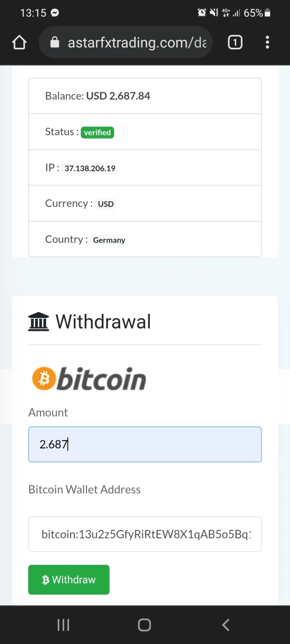Tap the lock icon in address bar
The width and height of the screenshot is (290, 644).
point(55,43)
